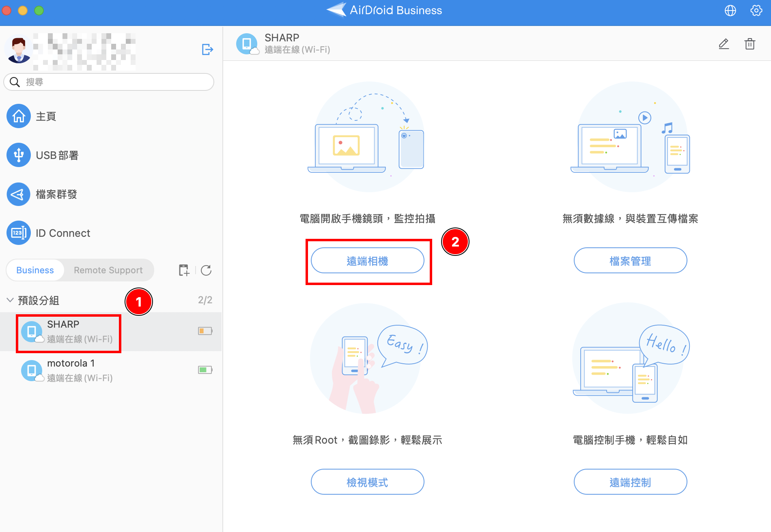Click the SHARP header device name
The height and width of the screenshot is (532, 771).
(x=282, y=38)
